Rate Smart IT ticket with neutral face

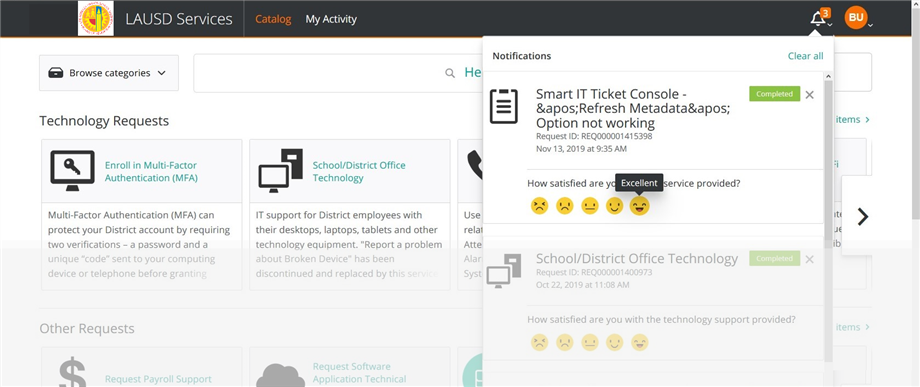pos(590,206)
